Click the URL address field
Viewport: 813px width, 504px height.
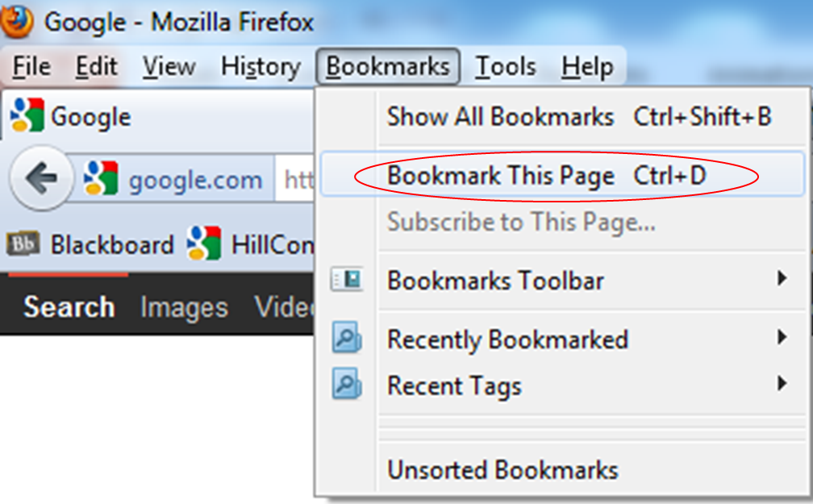295,179
